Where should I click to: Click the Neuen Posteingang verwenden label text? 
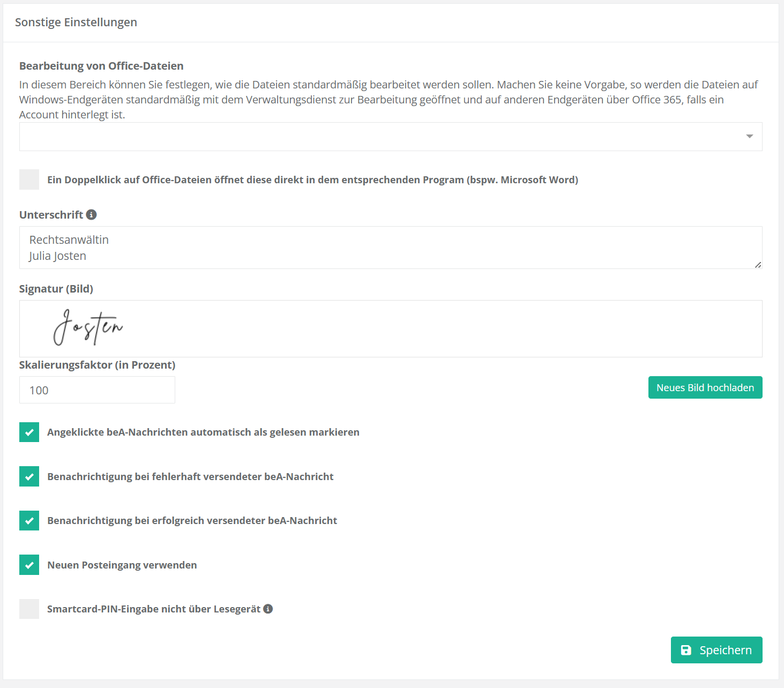[122, 565]
